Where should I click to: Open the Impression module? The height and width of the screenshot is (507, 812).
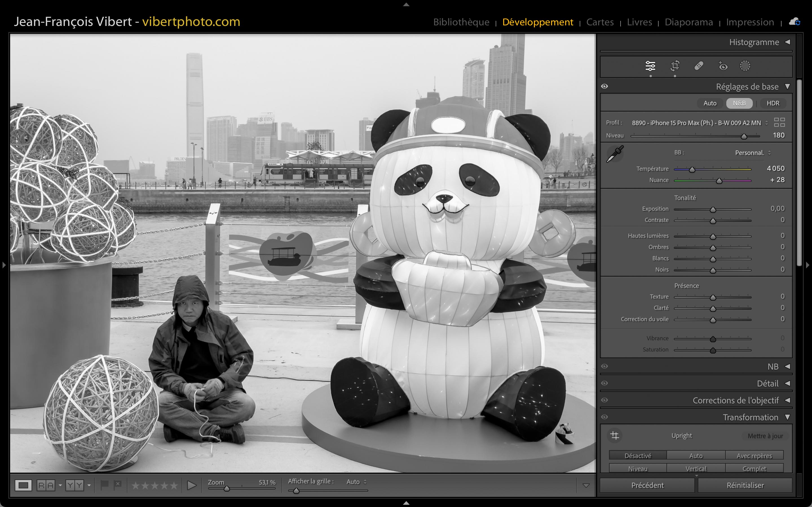pyautogui.click(x=750, y=22)
